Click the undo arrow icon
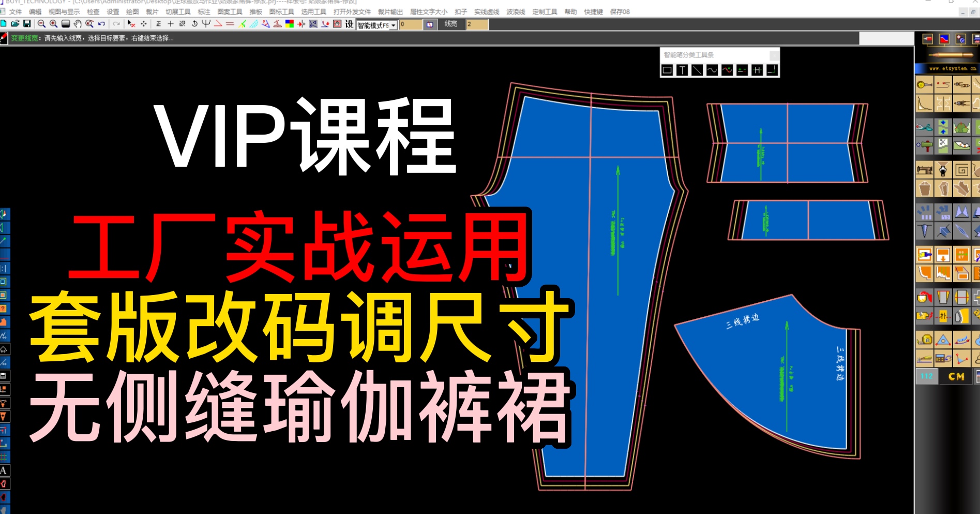The image size is (980, 514). point(102,24)
